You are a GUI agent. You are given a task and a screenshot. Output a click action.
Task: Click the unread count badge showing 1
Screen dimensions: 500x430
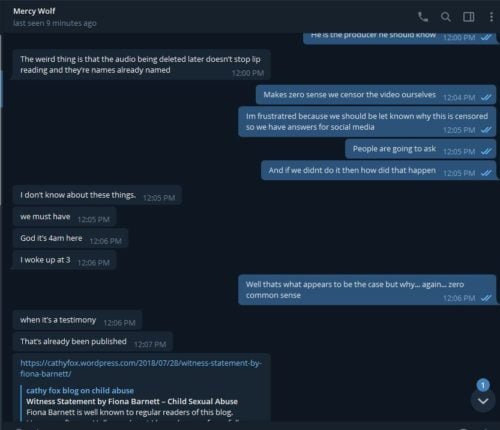[x=483, y=385]
